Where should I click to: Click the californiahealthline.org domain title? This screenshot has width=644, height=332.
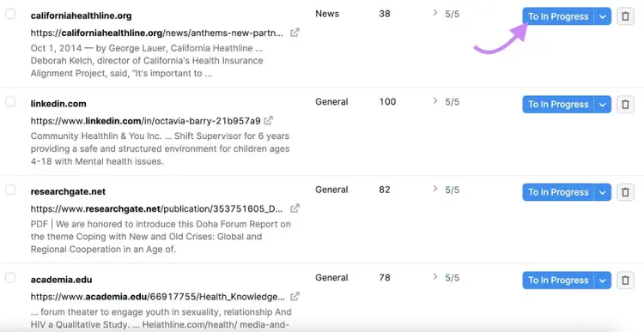point(82,16)
